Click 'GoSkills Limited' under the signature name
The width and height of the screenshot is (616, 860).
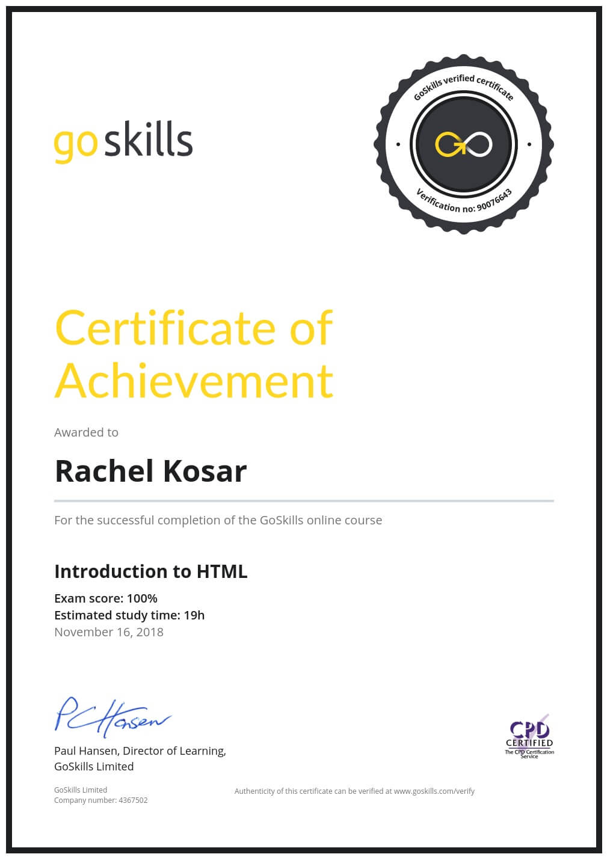[94, 767]
